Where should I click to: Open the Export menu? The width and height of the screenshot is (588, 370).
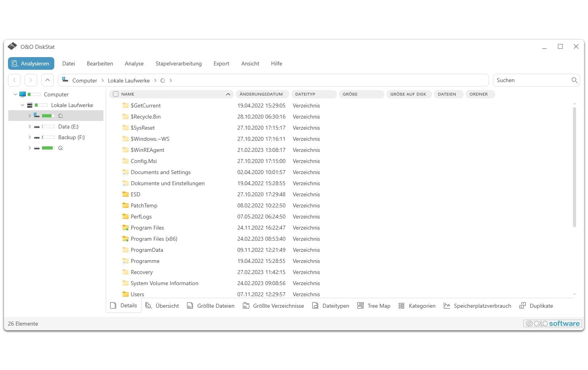(221, 63)
